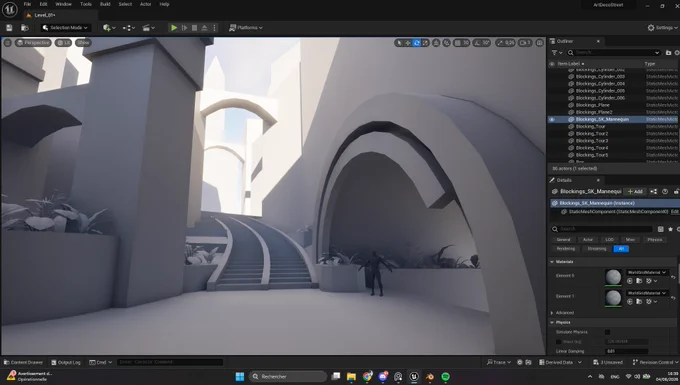Collapse the Physics section
This screenshot has height=385, width=680.
[552, 323]
